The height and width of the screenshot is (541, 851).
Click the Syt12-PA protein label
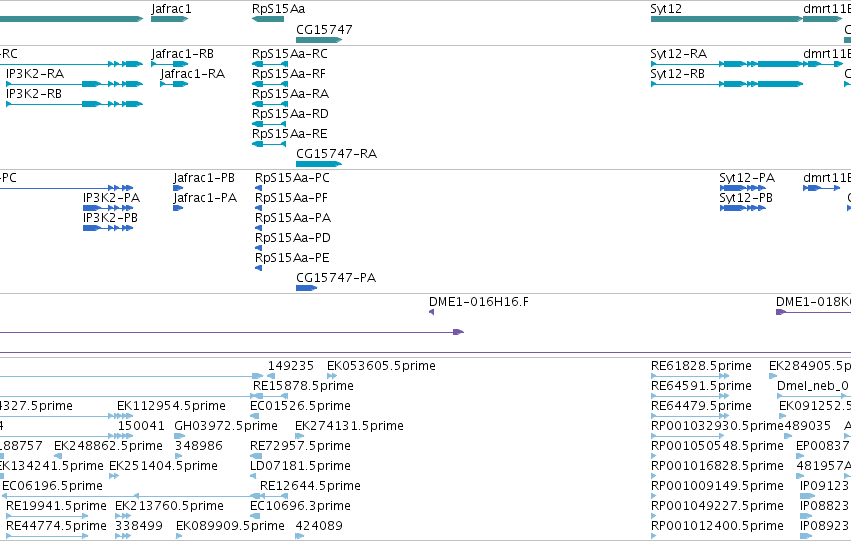pos(747,179)
